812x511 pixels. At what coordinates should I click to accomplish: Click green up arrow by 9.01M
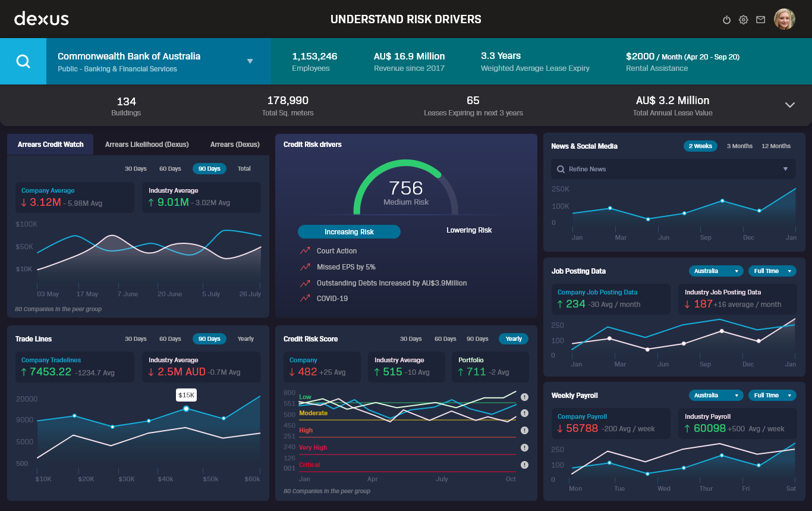[x=151, y=202]
